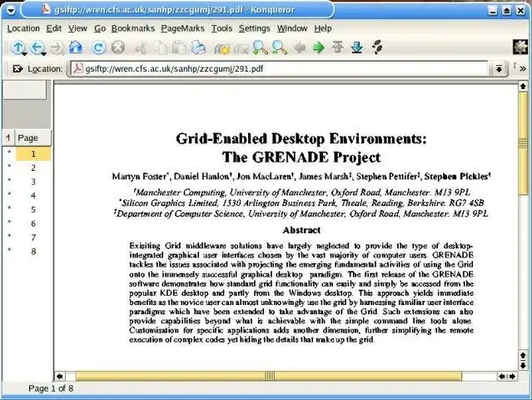Click the horizontal scrollbar thumb

[269, 376]
